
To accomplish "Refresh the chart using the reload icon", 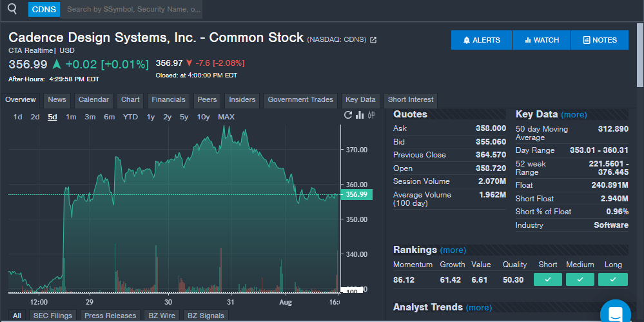I will pyautogui.click(x=348, y=115).
